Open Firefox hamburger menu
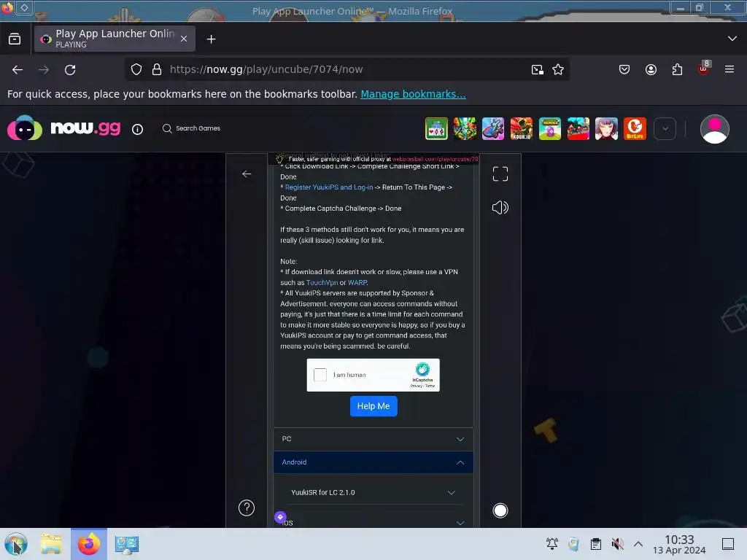 pos(729,69)
